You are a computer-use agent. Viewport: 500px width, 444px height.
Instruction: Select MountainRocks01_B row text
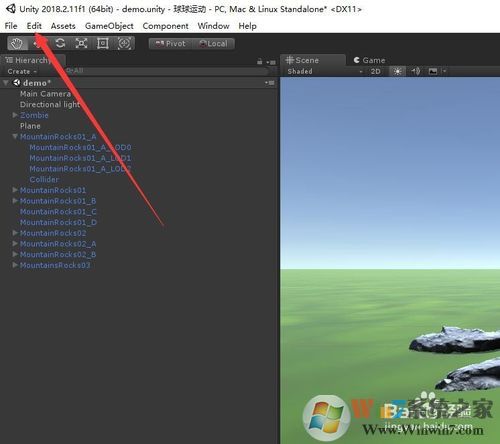(58, 201)
